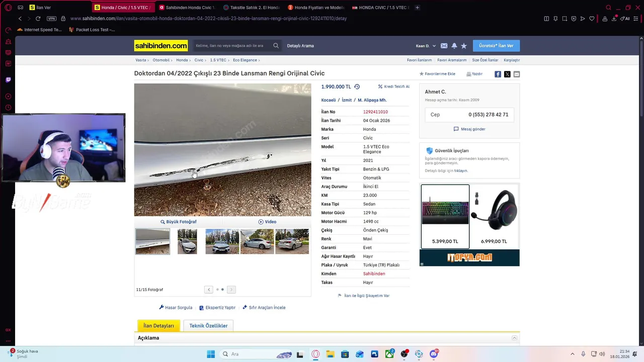This screenshot has height=362, width=644.
Task: Show hidden system tray icons
Action: (x=572, y=354)
